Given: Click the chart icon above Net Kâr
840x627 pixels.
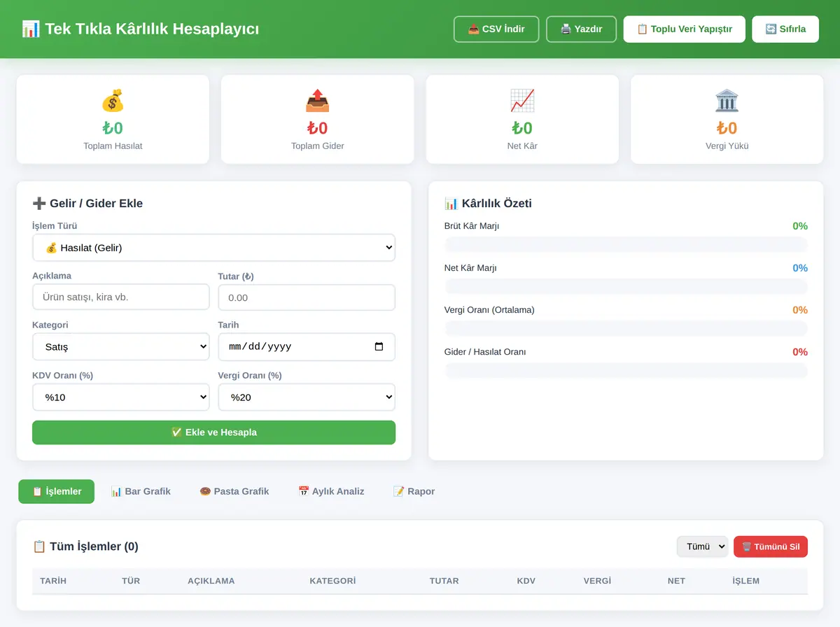Looking at the screenshot, I should (x=522, y=101).
